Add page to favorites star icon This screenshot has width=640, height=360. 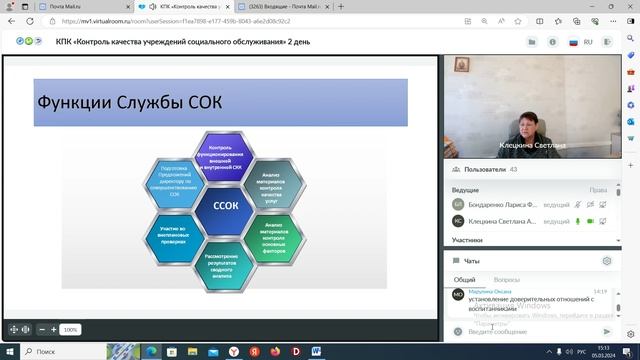tap(518, 21)
